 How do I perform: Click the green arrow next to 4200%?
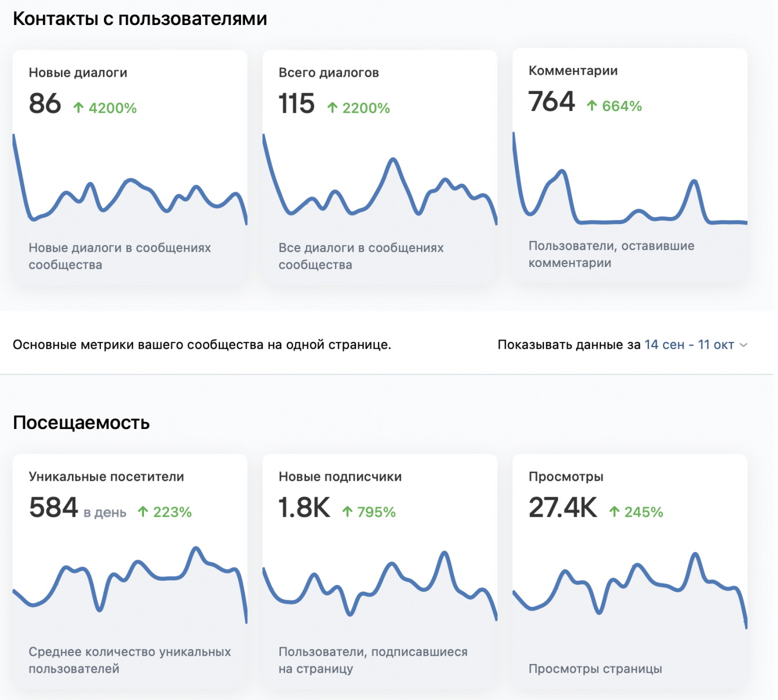pos(78,108)
